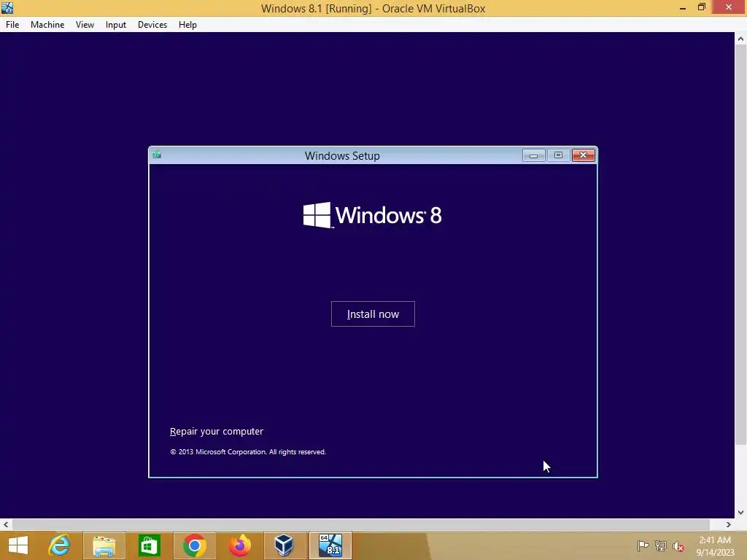Minimize the Windows Setup dialog
Screen dimensions: 747x560
pos(533,155)
